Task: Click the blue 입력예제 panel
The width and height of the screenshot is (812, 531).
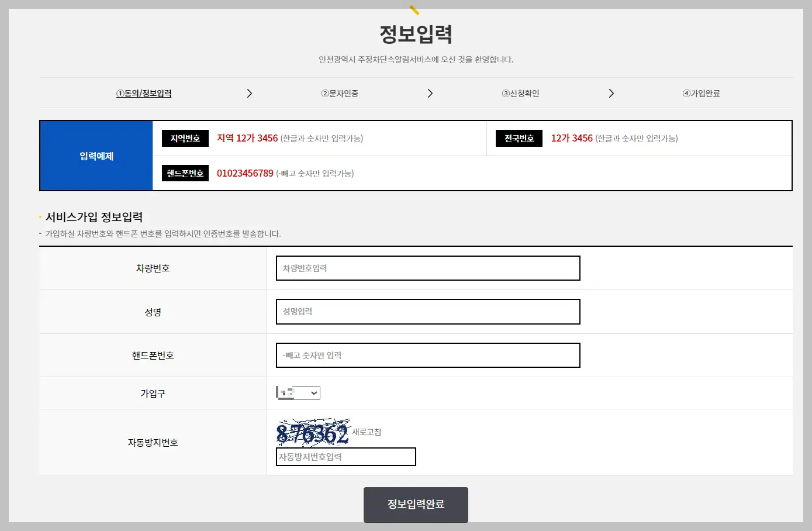Action: 96,155
